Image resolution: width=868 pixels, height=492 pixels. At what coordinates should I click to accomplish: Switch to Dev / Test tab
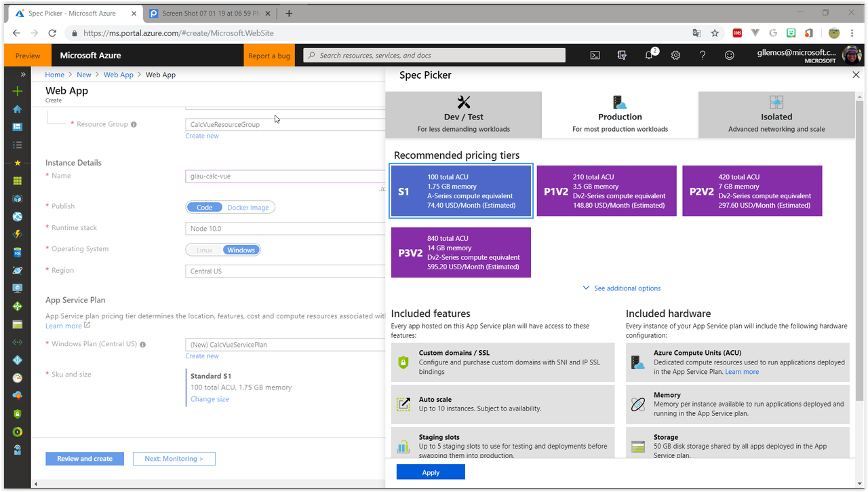[464, 115]
